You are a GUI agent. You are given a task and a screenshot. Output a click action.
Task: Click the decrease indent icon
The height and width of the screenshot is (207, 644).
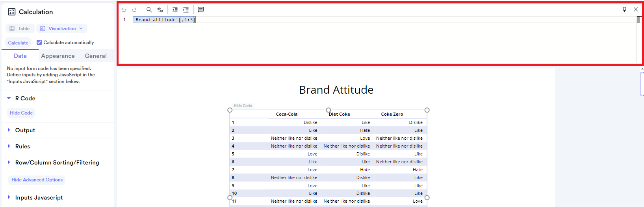click(175, 10)
